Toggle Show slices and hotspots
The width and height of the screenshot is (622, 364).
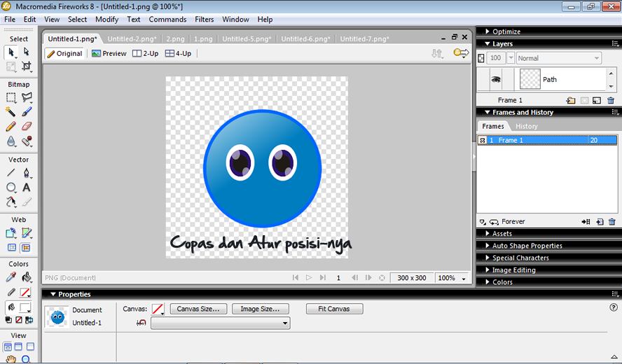pos(26,248)
